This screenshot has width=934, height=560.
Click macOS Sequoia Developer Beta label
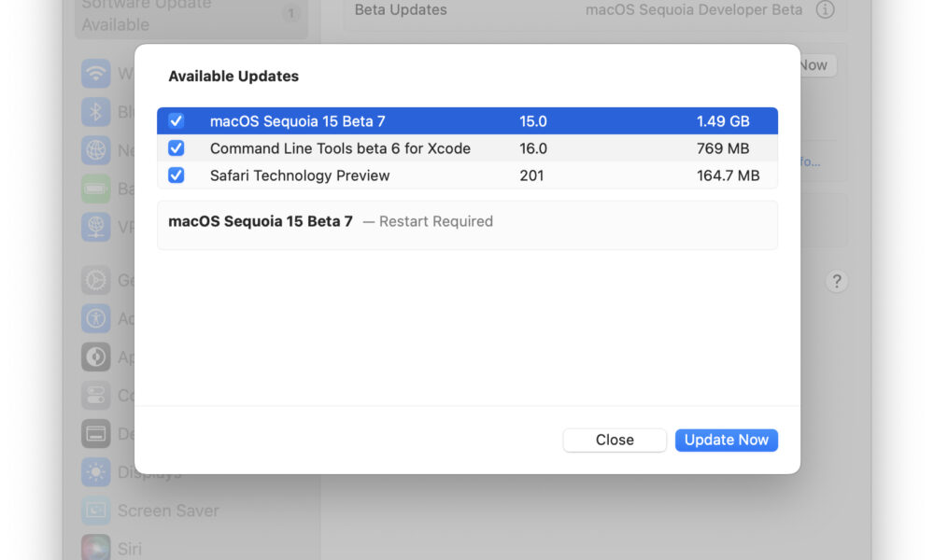click(693, 9)
